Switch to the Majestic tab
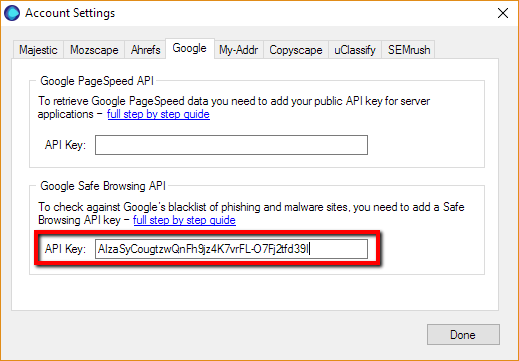The width and height of the screenshot is (519, 361). (x=38, y=50)
